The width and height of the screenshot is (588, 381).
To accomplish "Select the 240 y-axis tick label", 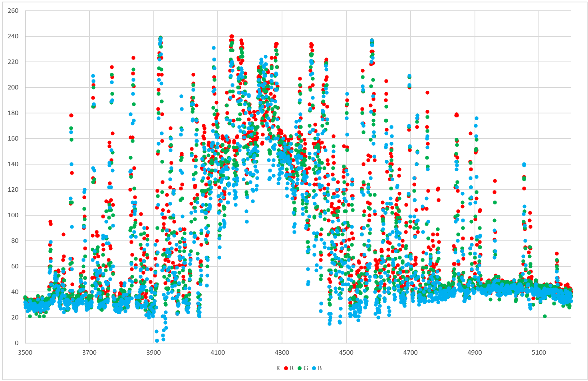I will click(x=13, y=36).
